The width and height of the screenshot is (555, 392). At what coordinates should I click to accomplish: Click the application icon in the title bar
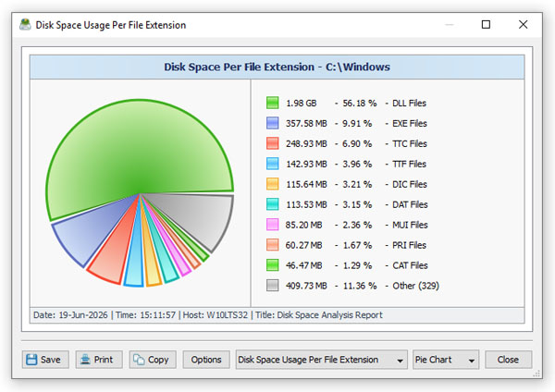(x=25, y=25)
